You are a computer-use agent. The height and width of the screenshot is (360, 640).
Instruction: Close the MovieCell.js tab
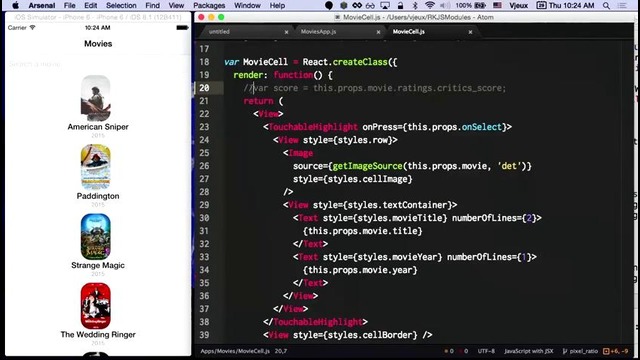click(x=470, y=32)
